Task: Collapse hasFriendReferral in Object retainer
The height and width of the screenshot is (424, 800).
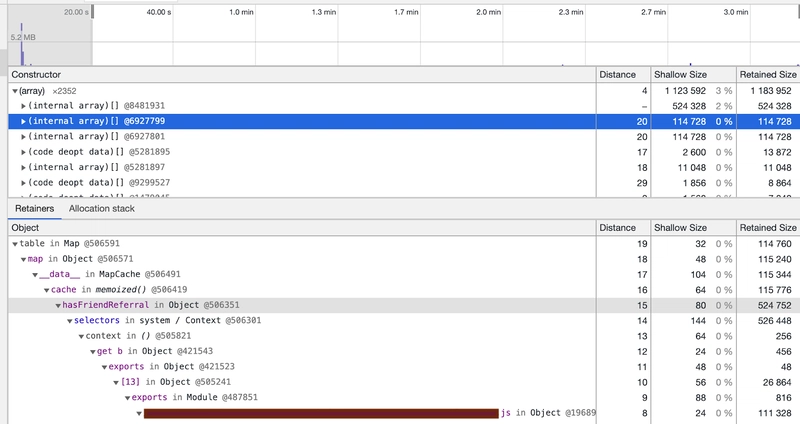Action: (x=57, y=305)
